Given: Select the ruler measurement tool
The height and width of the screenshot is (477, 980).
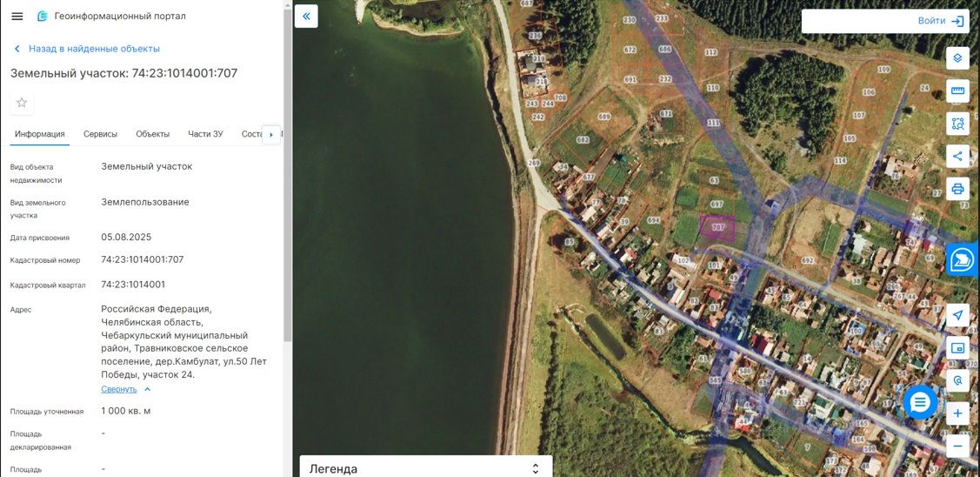Looking at the screenshot, I should click(x=957, y=91).
